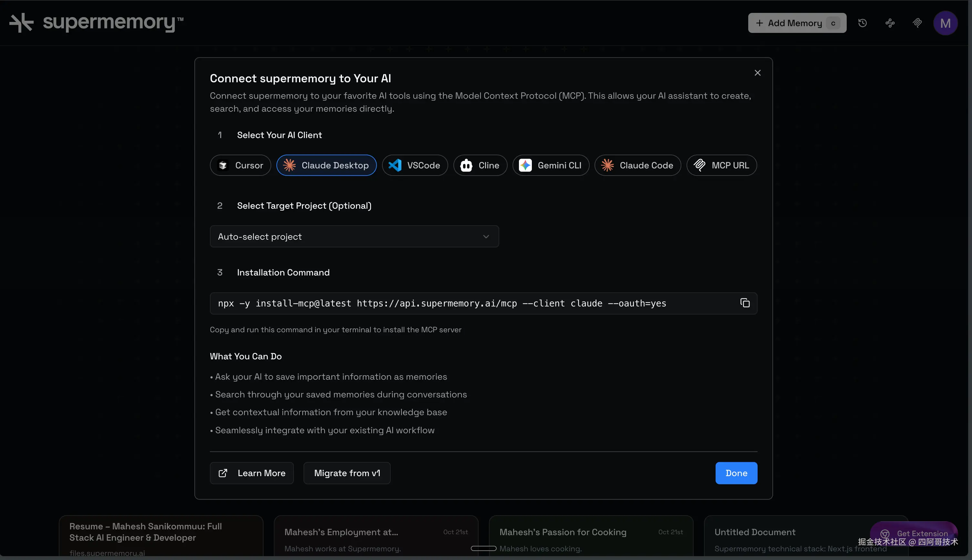This screenshot has height=560, width=972.
Task: Open the graph view icon
Action: coord(890,23)
